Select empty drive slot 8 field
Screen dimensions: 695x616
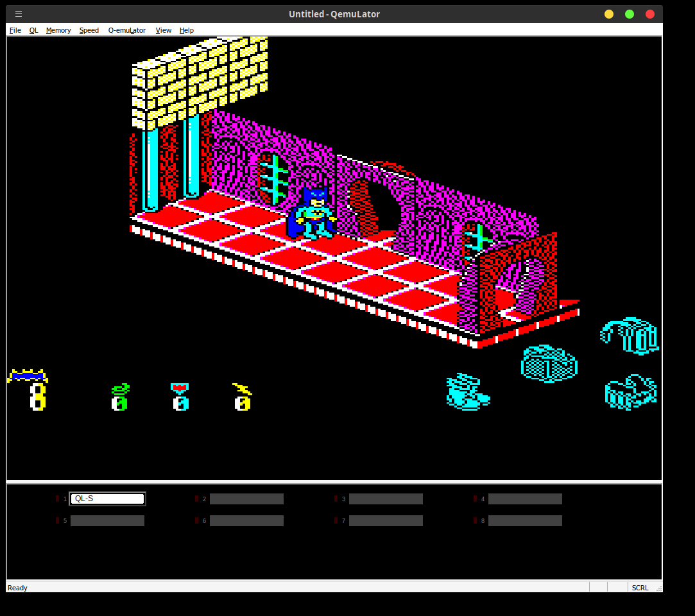(x=525, y=521)
